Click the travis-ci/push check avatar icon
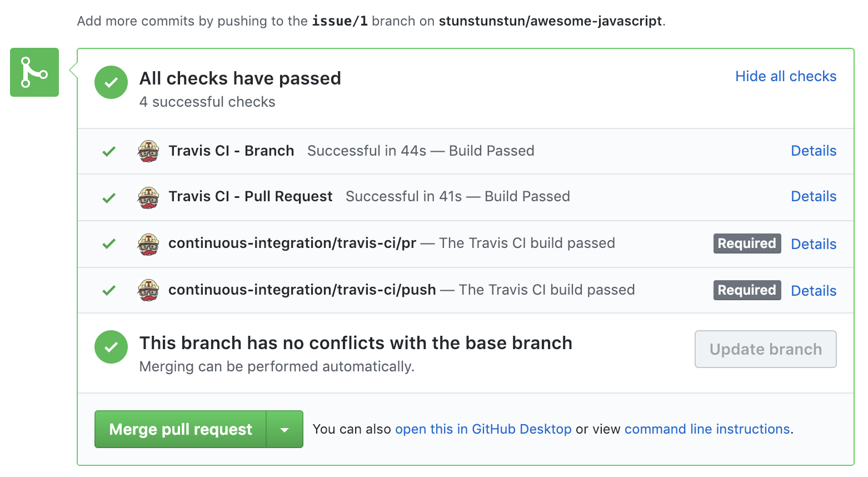 148,290
